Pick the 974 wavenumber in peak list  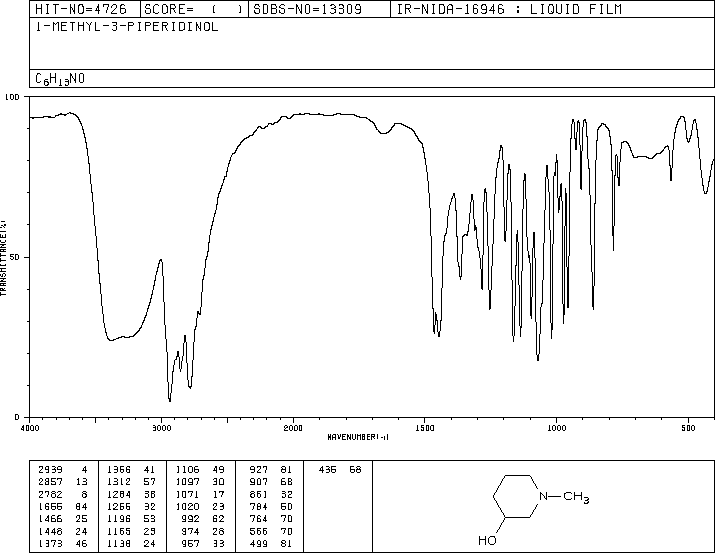191,532
